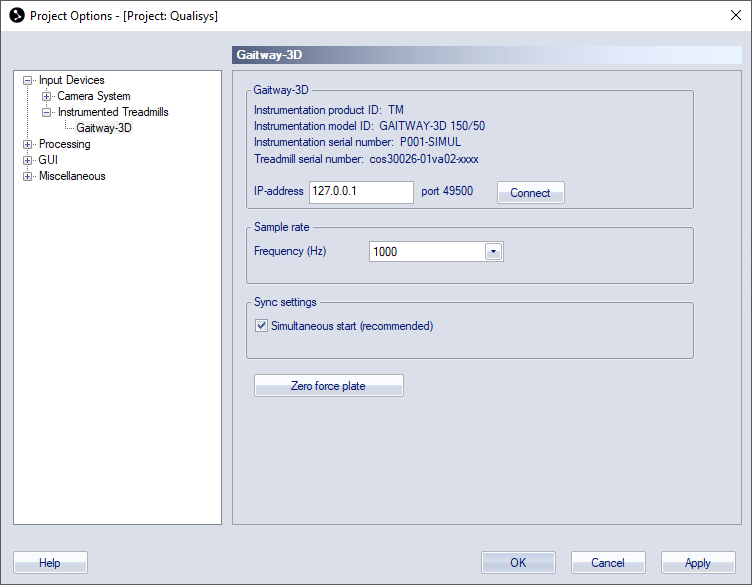Screen dimensions: 752x585
Task: Expand the Miscellaneous tree node
Action: 27,176
